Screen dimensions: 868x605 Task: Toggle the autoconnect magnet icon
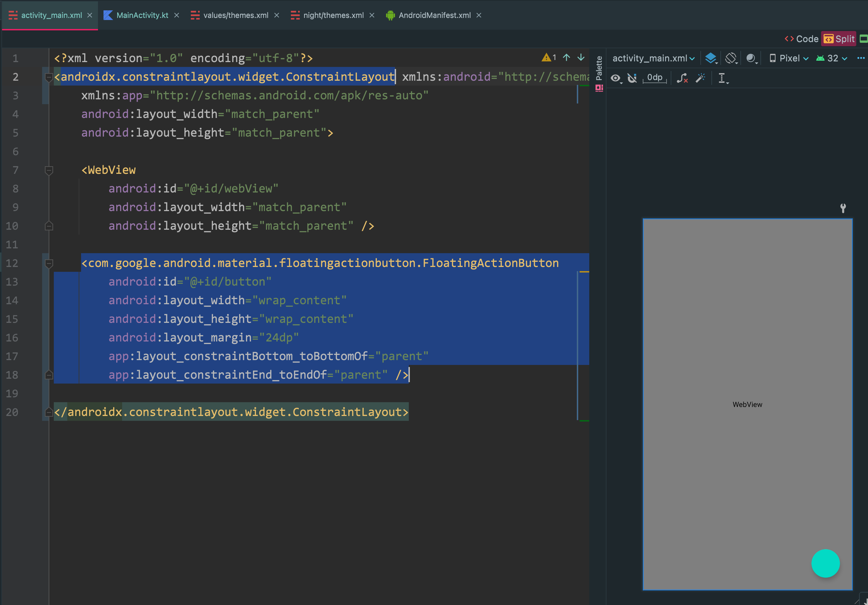click(x=632, y=78)
